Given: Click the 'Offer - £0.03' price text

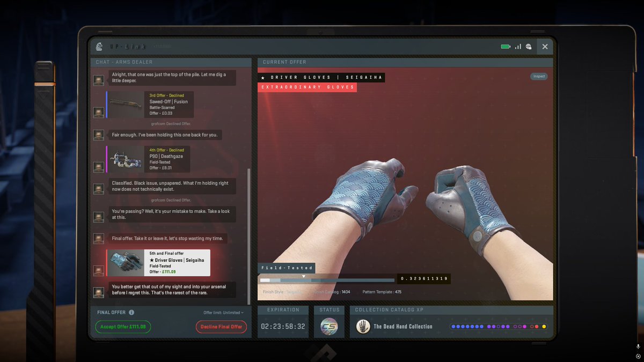Looking at the screenshot, I should coord(161,113).
